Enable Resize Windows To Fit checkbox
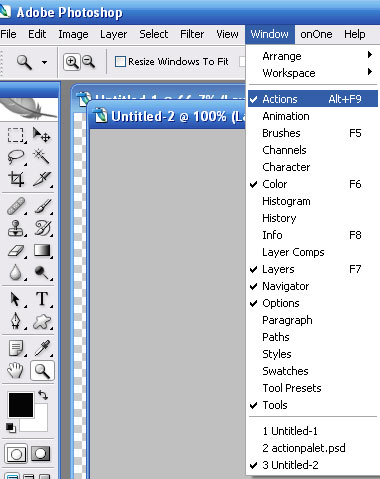This screenshot has width=380, height=479. (120, 62)
